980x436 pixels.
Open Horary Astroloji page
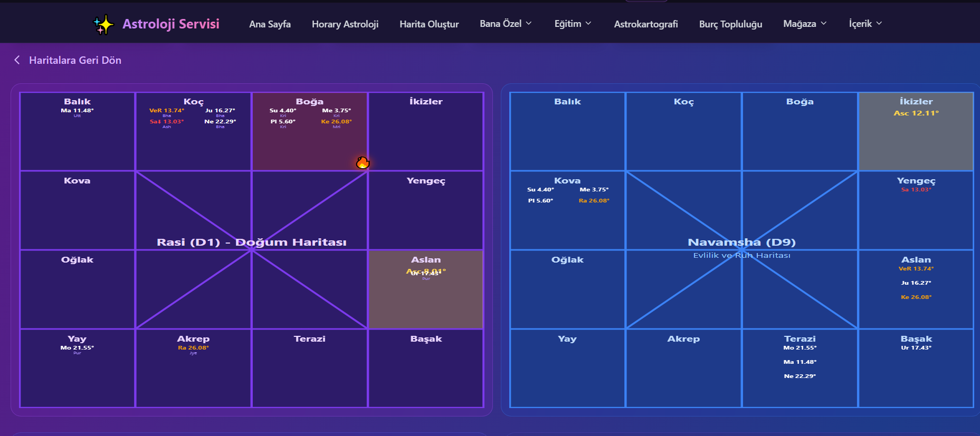pos(345,24)
